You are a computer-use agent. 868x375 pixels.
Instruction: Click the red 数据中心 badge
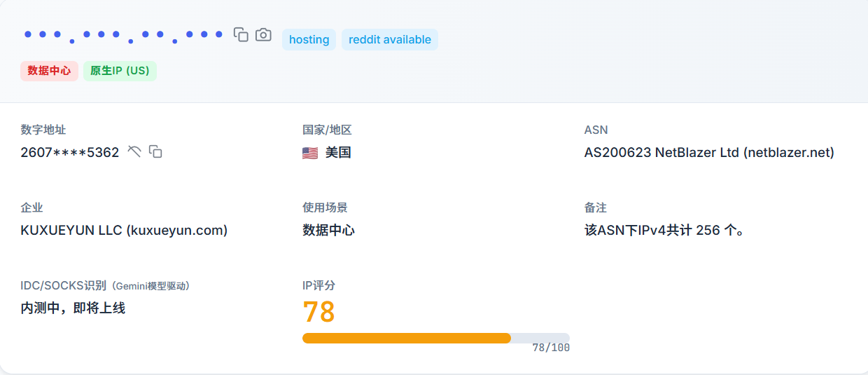49,71
